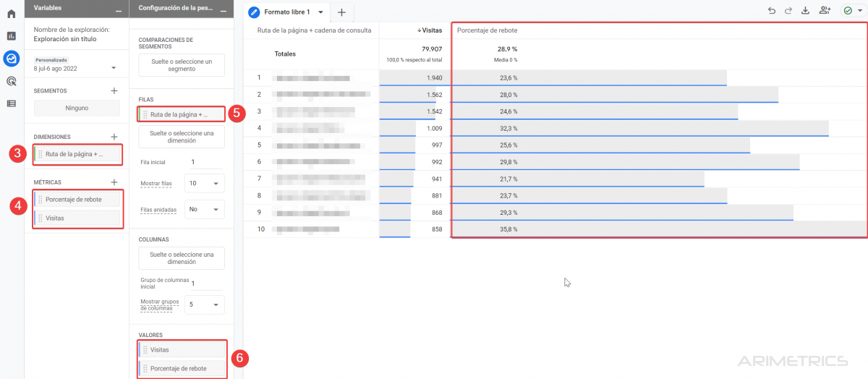Screen dimensions: 868x379
Task: Select the 881 visits cell
Action: tap(415, 195)
